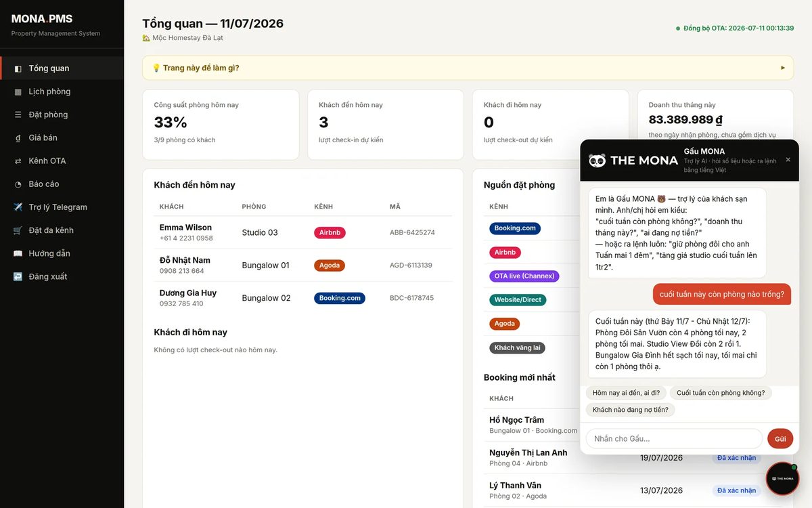Pick suggestion 'Hôm nay ai đến, ai đi?'
The height and width of the screenshot is (508, 812).
[626, 393]
